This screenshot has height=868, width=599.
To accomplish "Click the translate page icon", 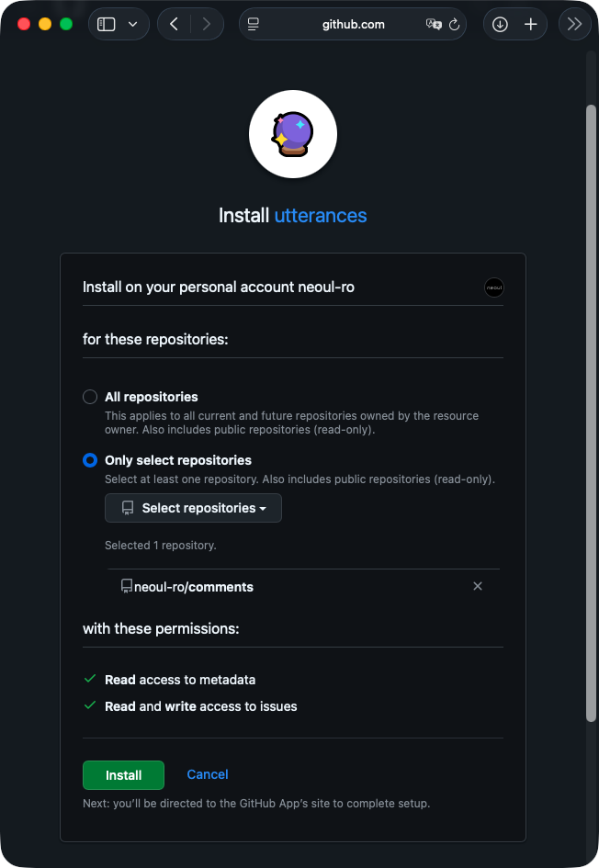I will pos(434,25).
